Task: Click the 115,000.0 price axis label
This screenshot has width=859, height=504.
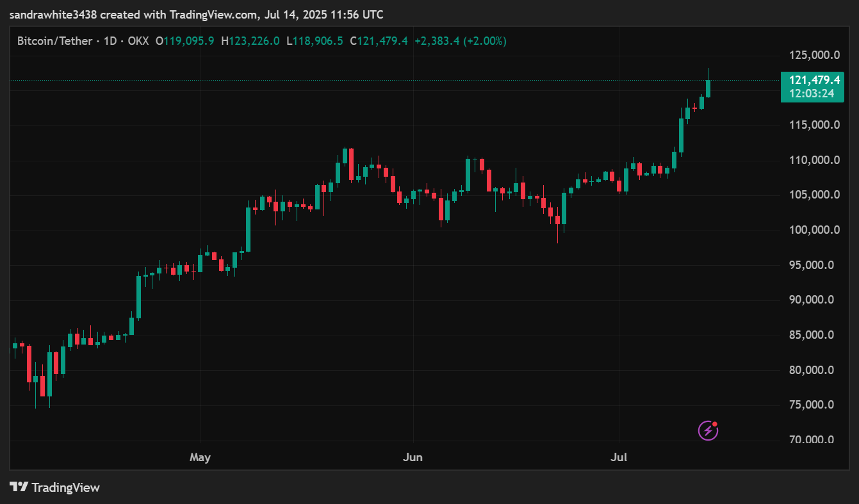Action: [814, 125]
